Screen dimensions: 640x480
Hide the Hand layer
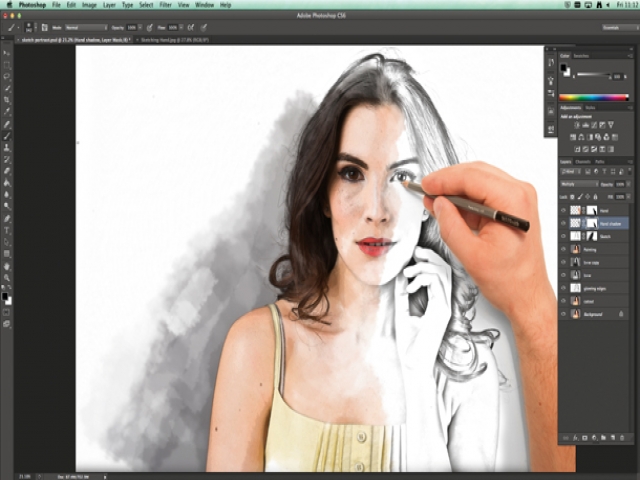(564, 211)
